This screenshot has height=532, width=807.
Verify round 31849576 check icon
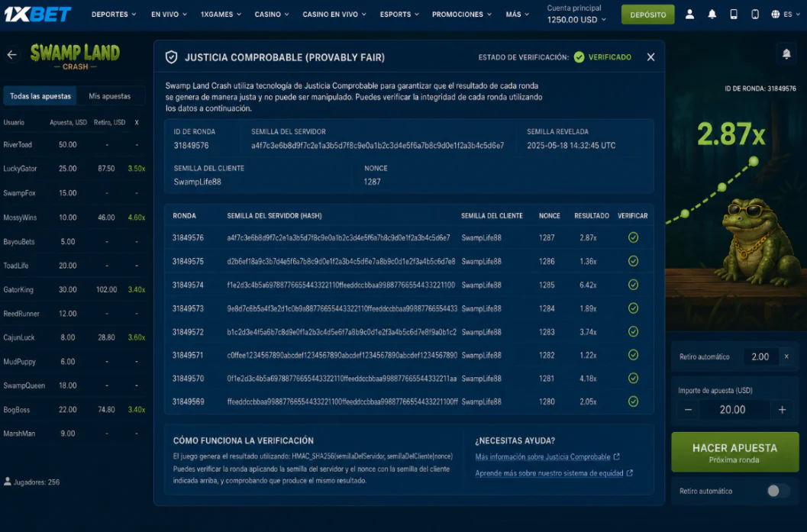click(633, 237)
